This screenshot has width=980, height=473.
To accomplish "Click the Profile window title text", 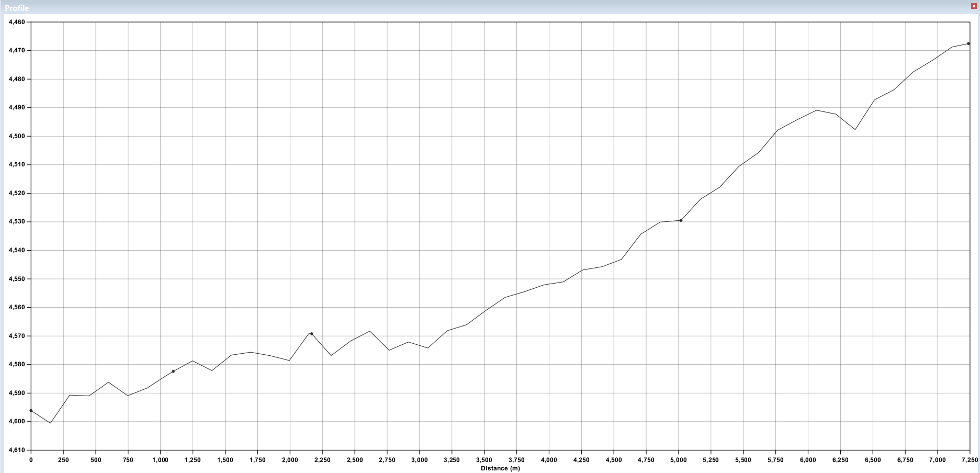I will [x=17, y=8].
